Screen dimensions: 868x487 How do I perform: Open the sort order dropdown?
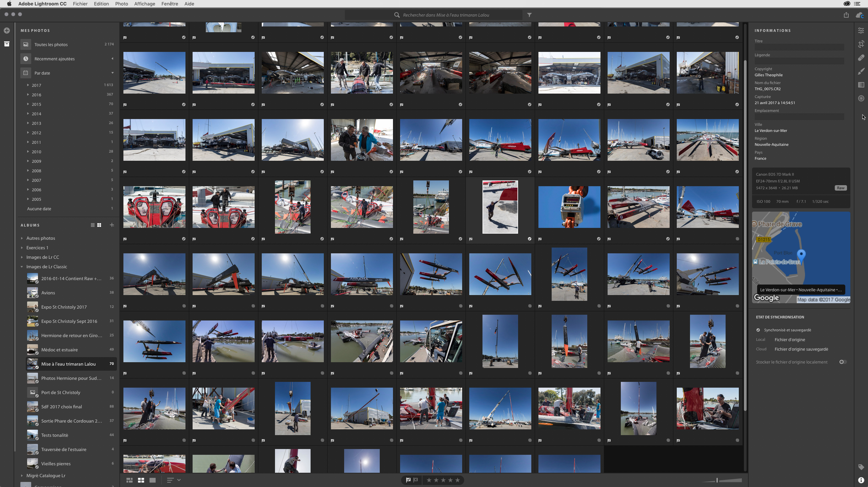pos(174,480)
